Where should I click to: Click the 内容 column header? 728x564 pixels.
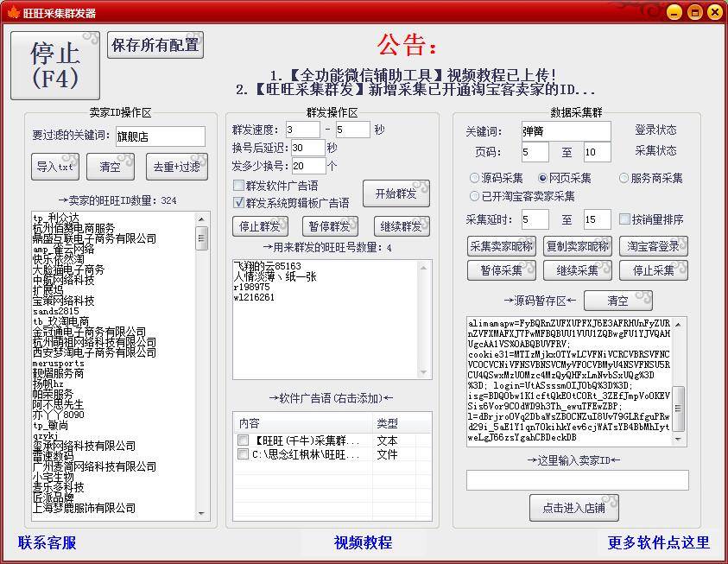click(303, 423)
